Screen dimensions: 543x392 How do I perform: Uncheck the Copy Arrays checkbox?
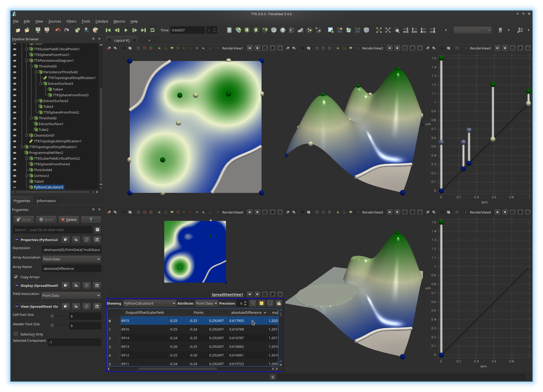click(x=16, y=277)
